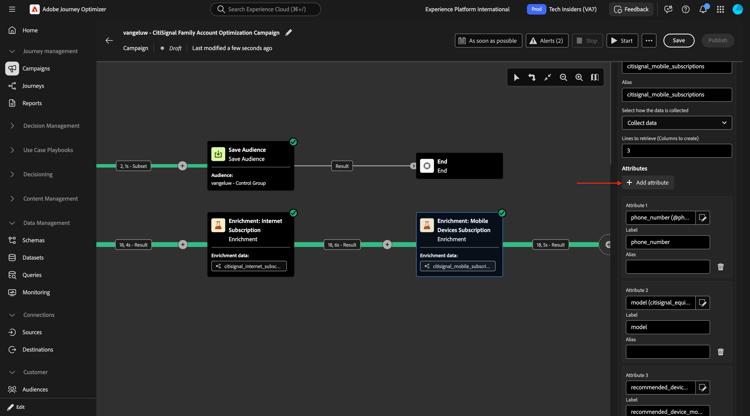
Task: Open the Collect data dropdown
Action: 677,123
